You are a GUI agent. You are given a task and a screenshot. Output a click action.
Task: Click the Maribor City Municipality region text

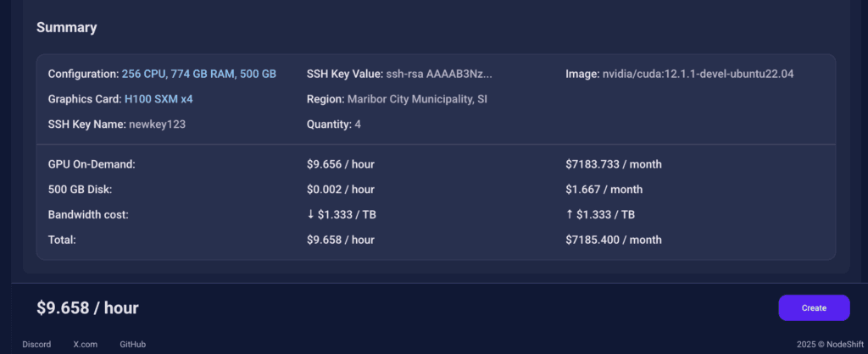tap(417, 99)
